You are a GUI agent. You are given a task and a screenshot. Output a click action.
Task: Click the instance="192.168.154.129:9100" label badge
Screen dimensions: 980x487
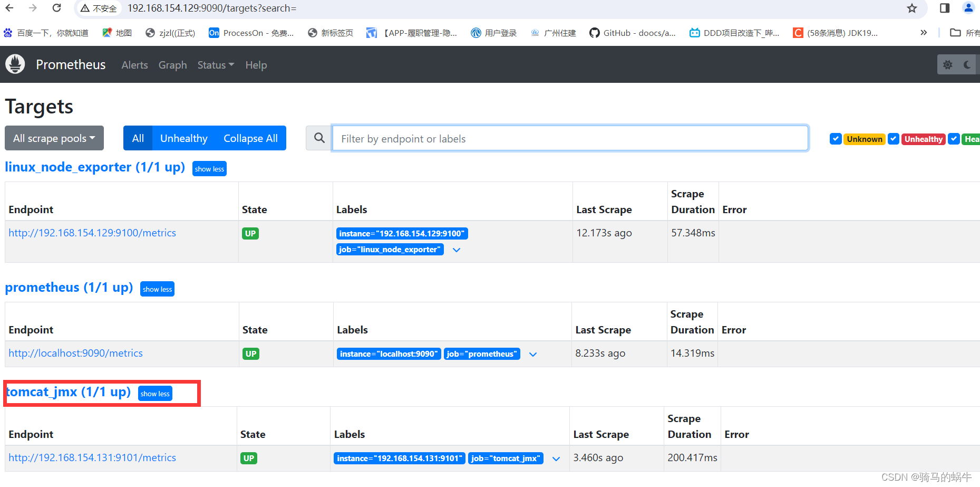click(x=402, y=234)
